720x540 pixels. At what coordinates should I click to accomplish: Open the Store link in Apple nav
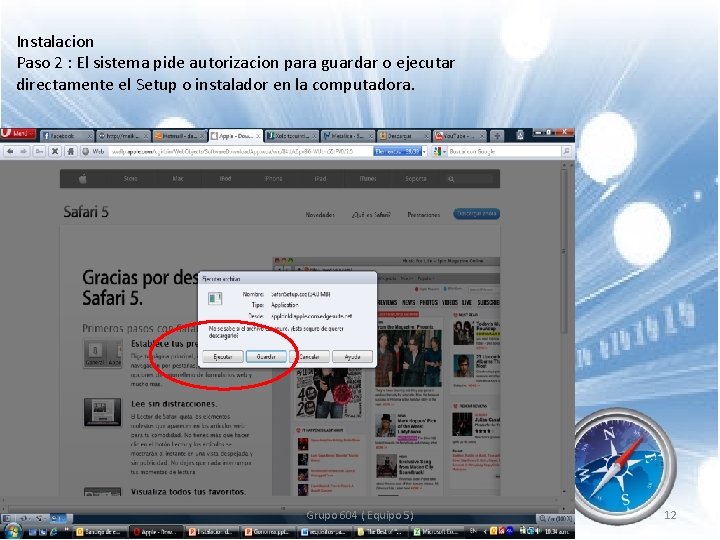pos(130,179)
